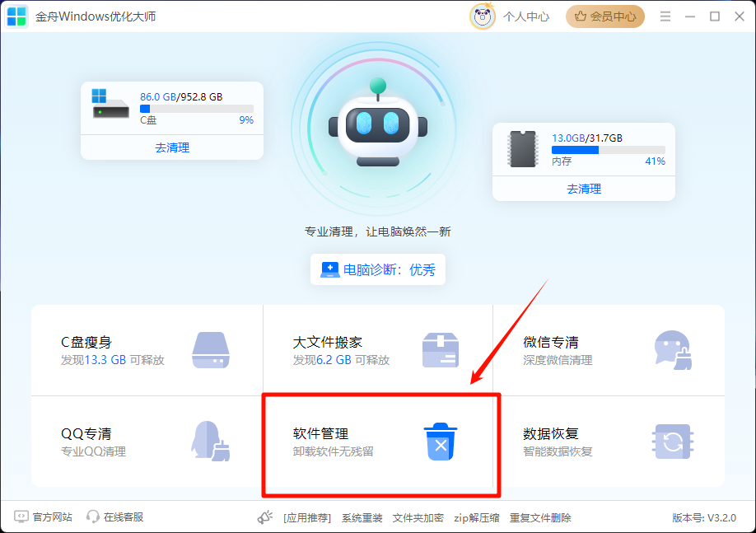Viewport: 756px width, 533px height.
Task: Click the 内存 usage progress bar
Action: click(x=609, y=150)
